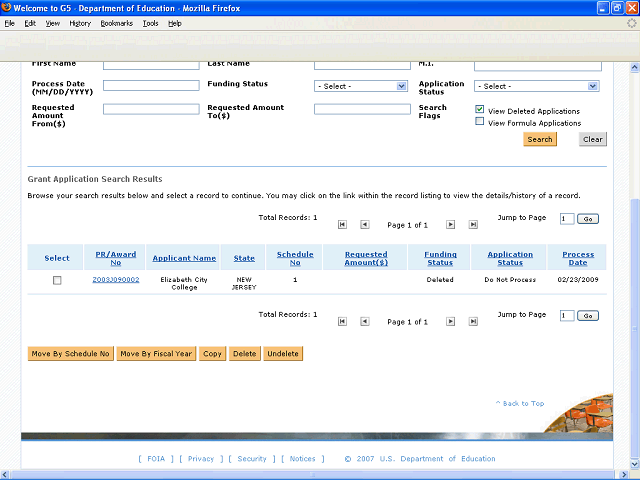This screenshot has width=640, height=480.
Task: Open the File menu
Action: click(x=9, y=23)
